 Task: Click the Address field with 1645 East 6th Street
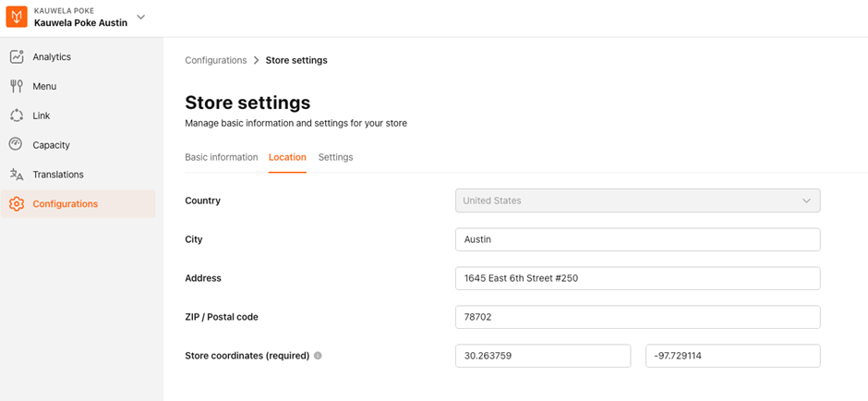(638, 278)
